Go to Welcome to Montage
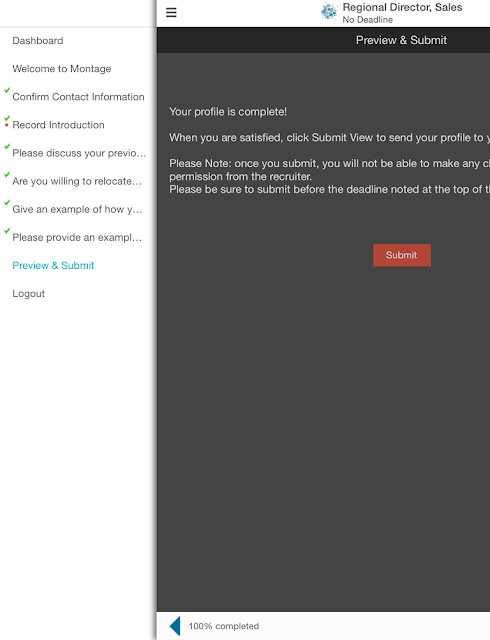 coord(62,69)
